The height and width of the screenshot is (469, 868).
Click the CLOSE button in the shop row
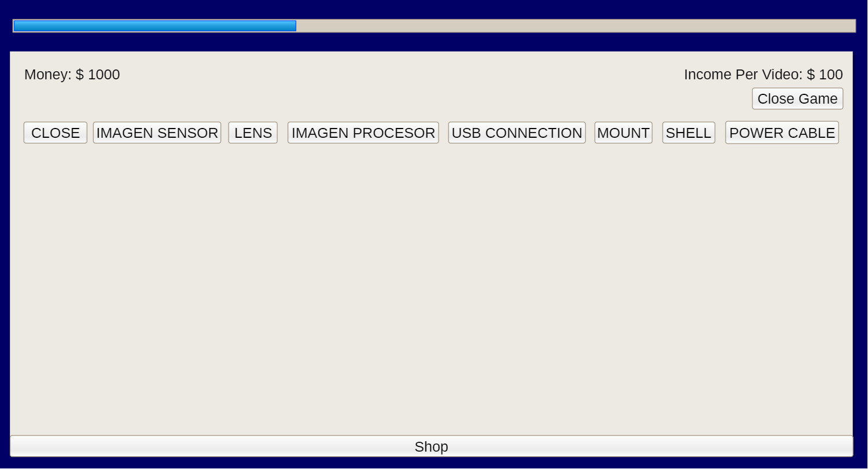pyautogui.click(x=56, y=133)
